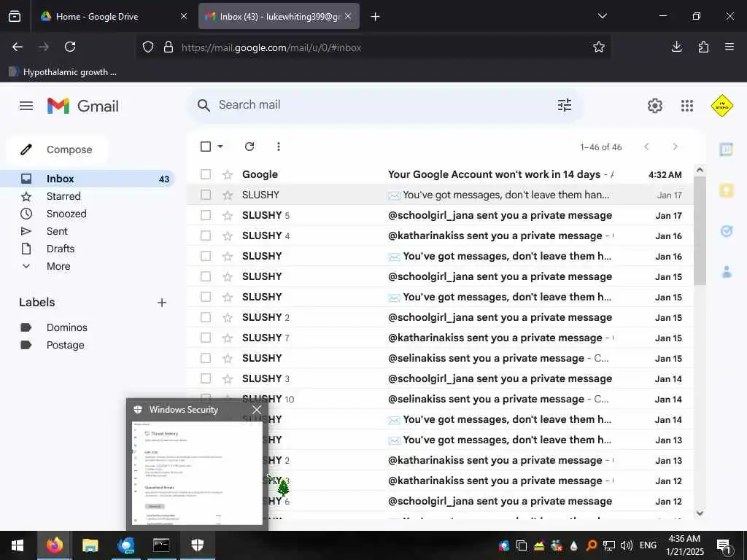Viewport: 747px width, 560px height.
Task: Open the Inbox folder
Action: click(x=88, y=179)
